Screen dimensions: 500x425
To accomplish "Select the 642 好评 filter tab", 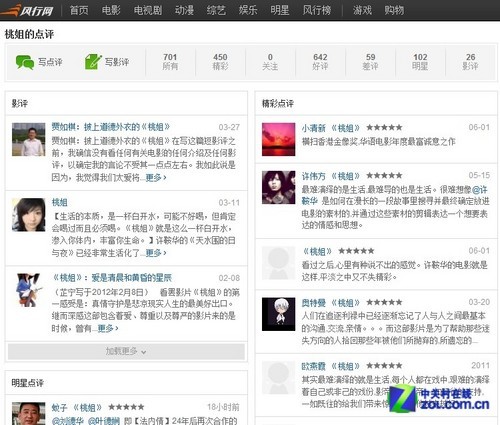I will coord(320,62).
